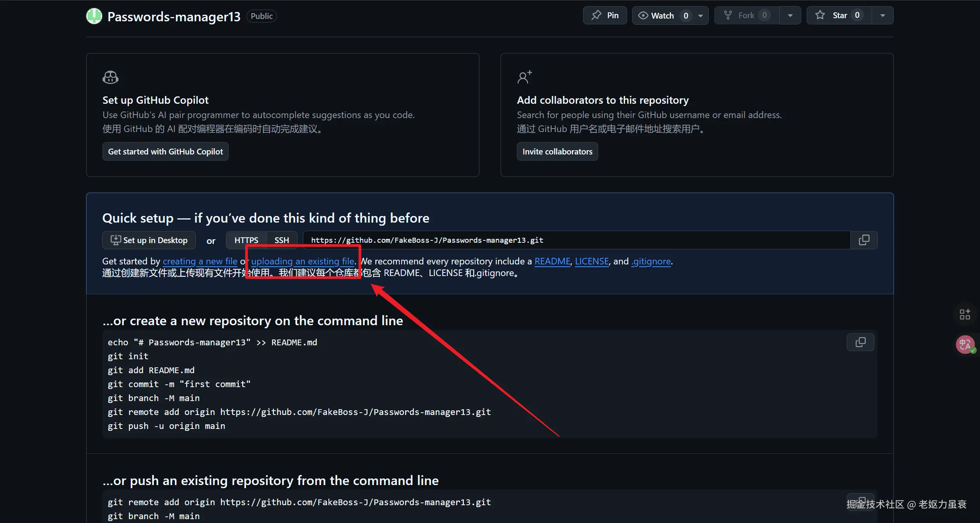The height and width of the screenshot is (523, 980).
Task: Open the Fork options dropdown arrow
Action: (x=790, y=16)
